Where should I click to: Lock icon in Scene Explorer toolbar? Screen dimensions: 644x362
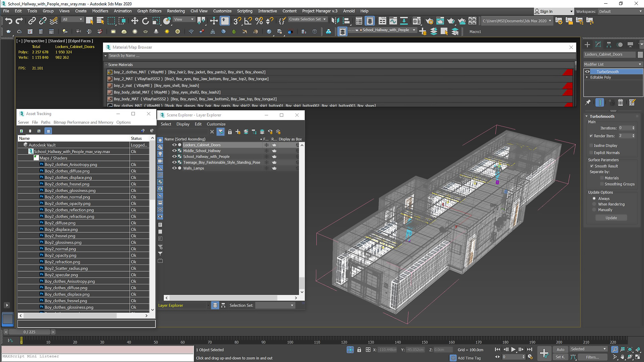[x=230, y=132]
